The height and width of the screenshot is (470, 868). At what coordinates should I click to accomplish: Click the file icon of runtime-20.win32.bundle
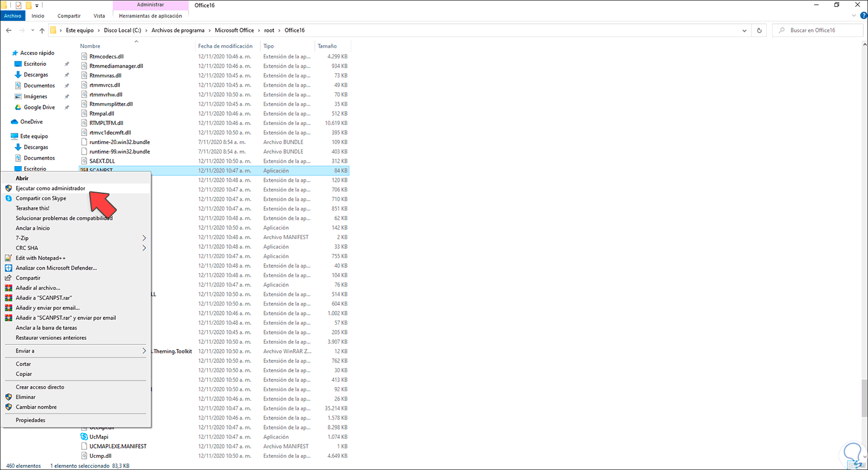click(x=84, y=142)
